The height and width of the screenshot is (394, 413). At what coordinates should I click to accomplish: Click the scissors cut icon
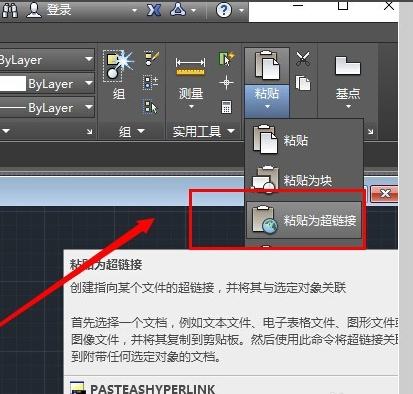click(303, 59)
